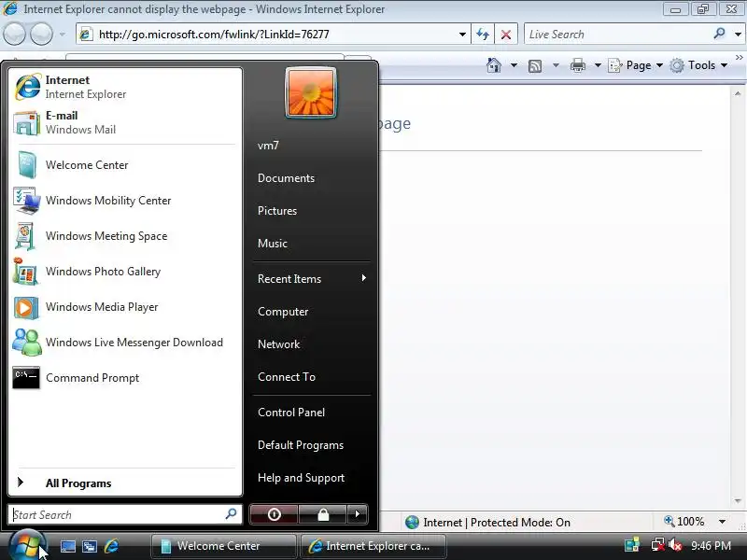The image size is (747, 560).
Task: Expand the Recent Items submenu
Action: [x=311, y=278]
